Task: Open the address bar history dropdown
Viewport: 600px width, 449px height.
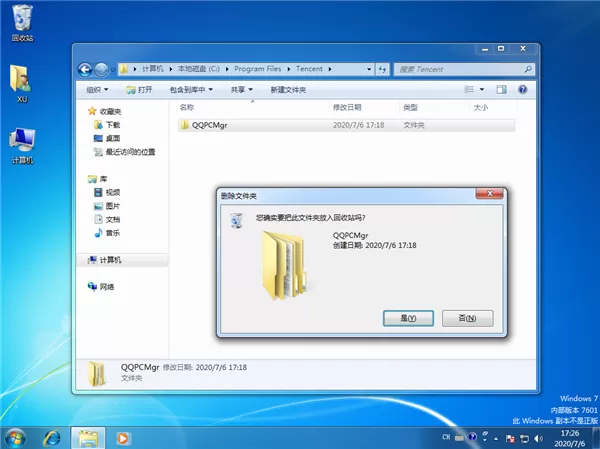Action: 369,69
